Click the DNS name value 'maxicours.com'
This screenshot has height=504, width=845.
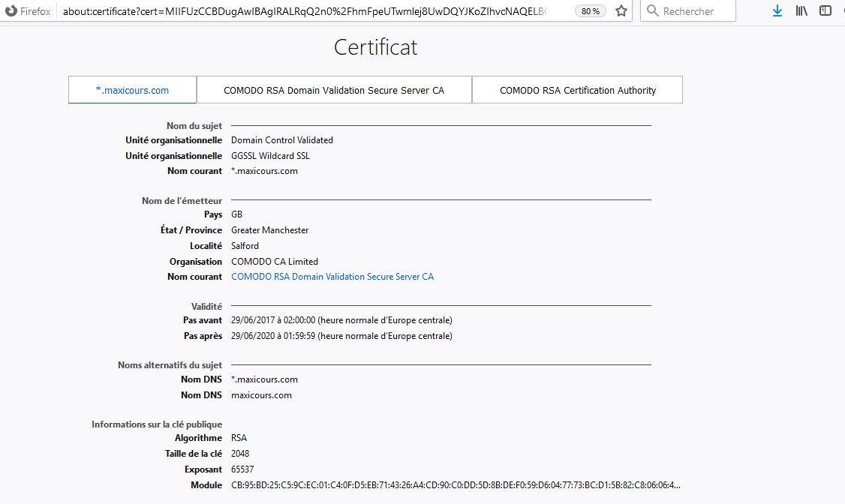tap(261, 395)
